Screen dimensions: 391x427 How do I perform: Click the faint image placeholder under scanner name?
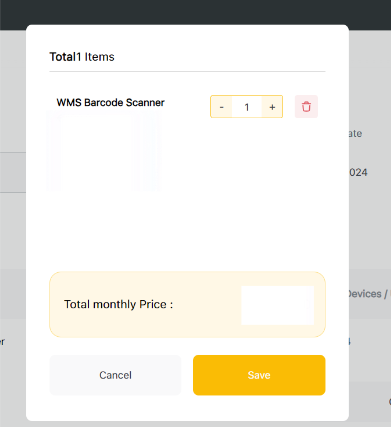[104, 151]
